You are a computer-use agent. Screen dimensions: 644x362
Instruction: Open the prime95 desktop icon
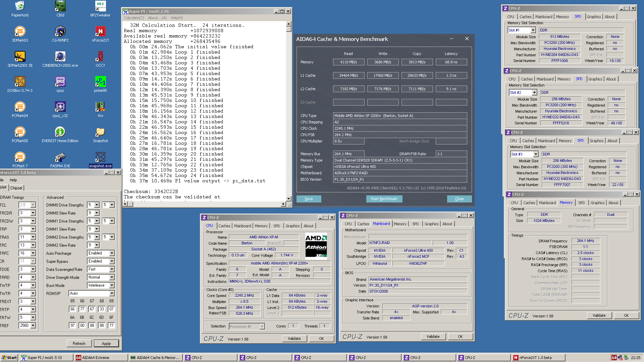100,84
